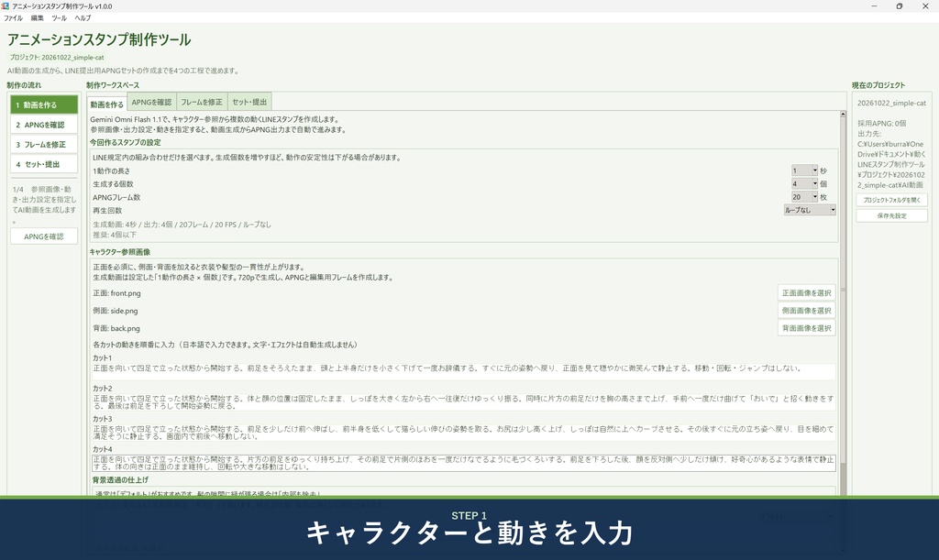Open the ファイル menu
The width and height of the screenshot is (939, 560).
pos(13,18)
